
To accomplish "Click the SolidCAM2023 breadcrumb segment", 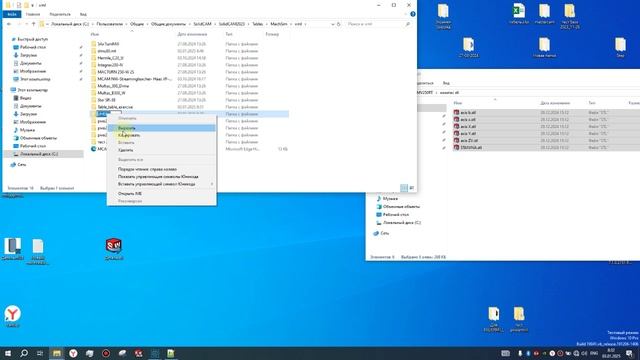I will click(x=232, y=24).
